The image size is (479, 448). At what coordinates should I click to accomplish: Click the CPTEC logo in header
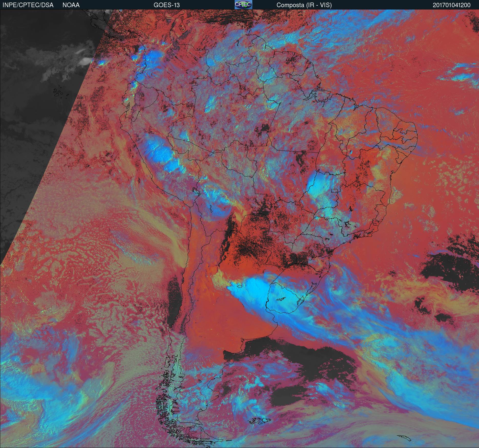(x=243, y=5)
